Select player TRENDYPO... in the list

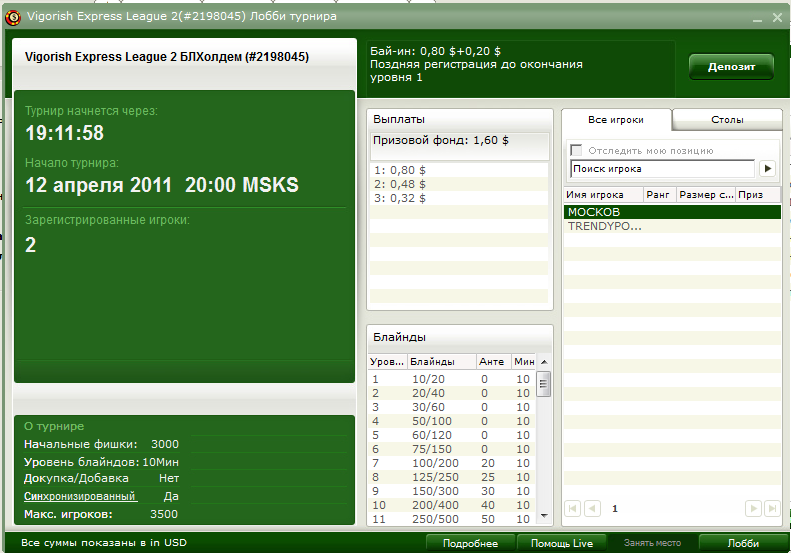coord(672,226)
